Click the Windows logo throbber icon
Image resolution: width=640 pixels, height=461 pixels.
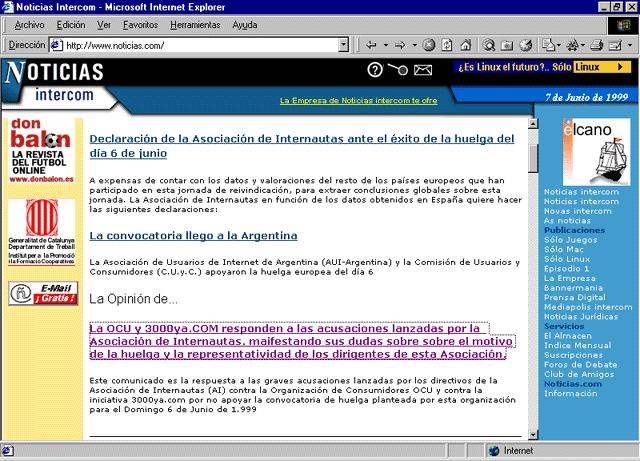coord(623,25)
